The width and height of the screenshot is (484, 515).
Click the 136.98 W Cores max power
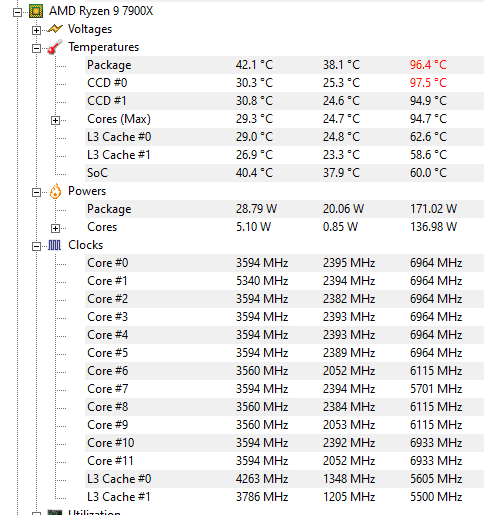tap(433, 227)
